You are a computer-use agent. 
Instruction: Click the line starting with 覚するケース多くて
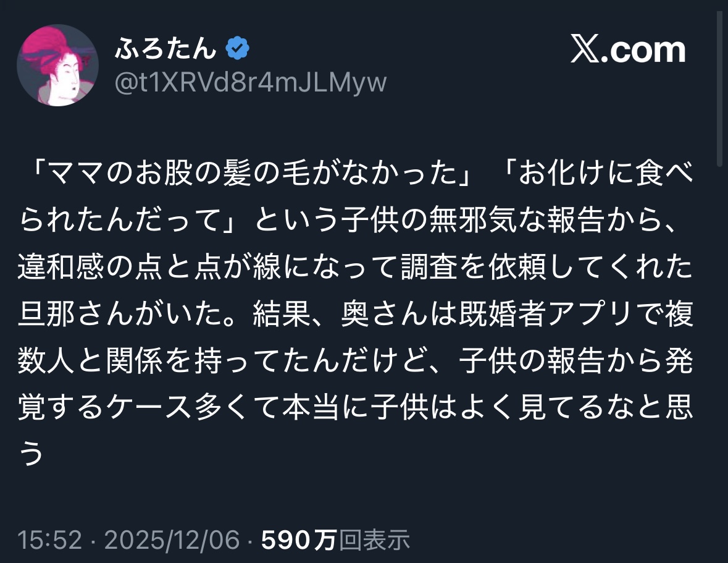[356, 408]
